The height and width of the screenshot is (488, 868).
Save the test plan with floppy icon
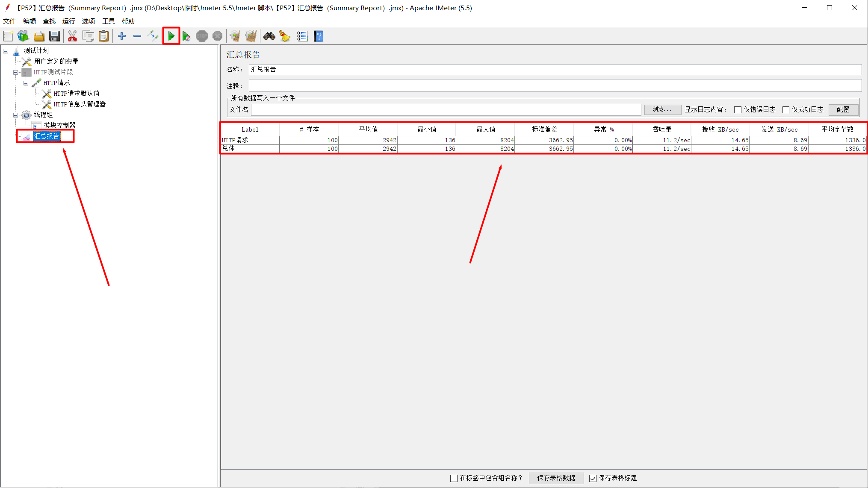(54, 36)
